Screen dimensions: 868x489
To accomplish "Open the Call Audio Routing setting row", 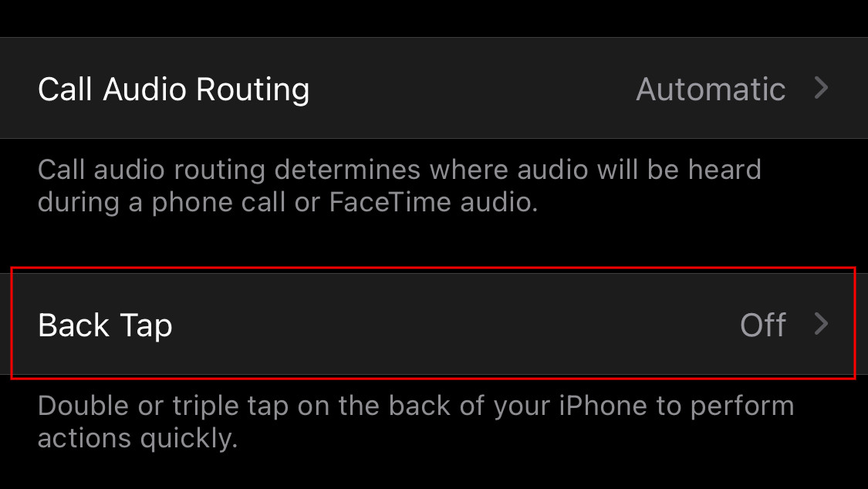I will 434,88.
